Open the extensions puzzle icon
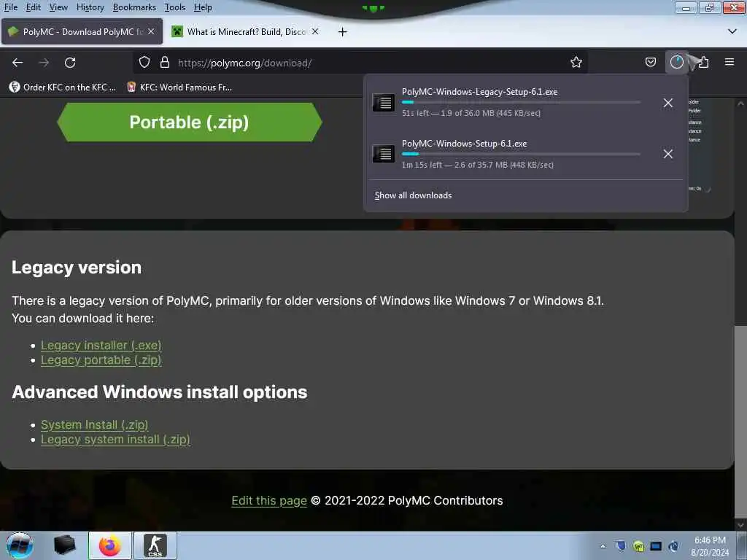 coord(703,63)
